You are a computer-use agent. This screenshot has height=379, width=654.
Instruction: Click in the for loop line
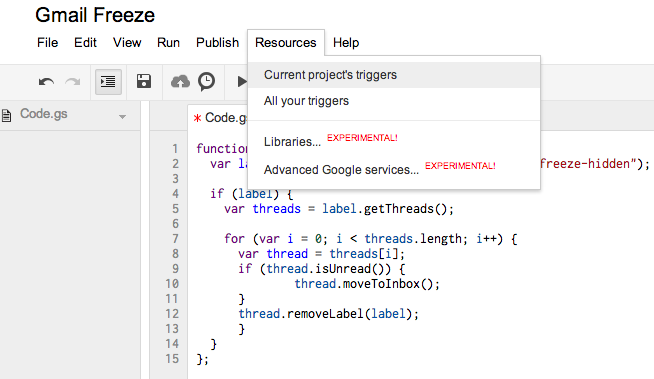[x=371, y=238]
